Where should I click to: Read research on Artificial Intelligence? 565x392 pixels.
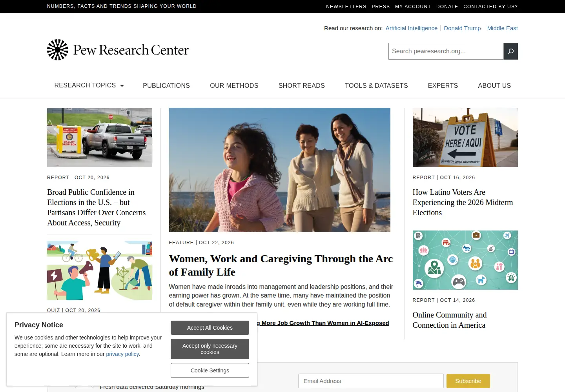coord(412,28)
